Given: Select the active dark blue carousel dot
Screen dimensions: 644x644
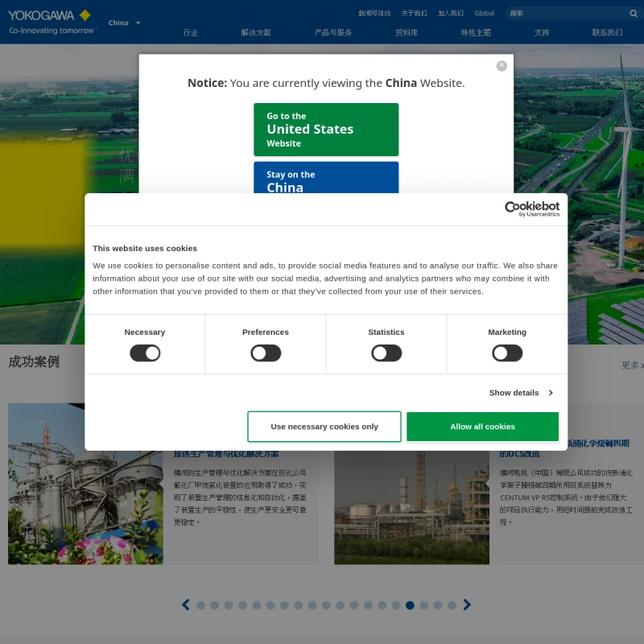Looking at the screenshot, I should (410, 605).
